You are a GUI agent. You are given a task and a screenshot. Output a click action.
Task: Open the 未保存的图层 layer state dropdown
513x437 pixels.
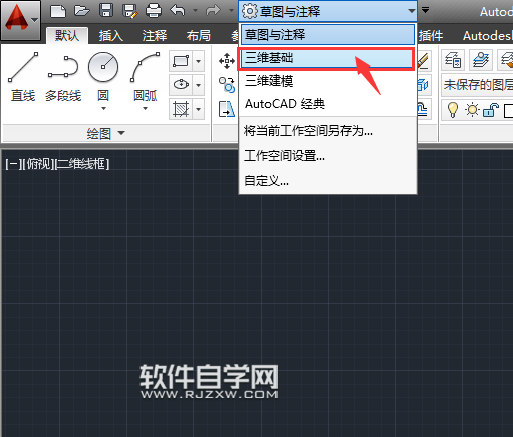click(477, 85)
